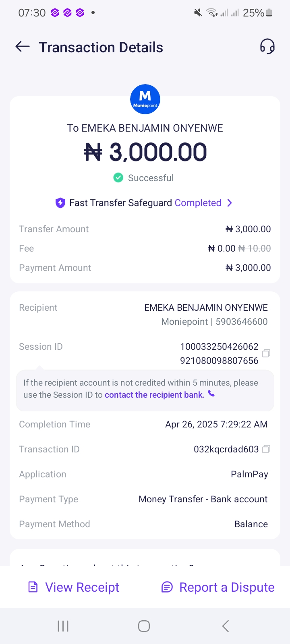Tap the Transaction ID value 032kqcrdad603
290x644 pixels.
pos(226,449)
